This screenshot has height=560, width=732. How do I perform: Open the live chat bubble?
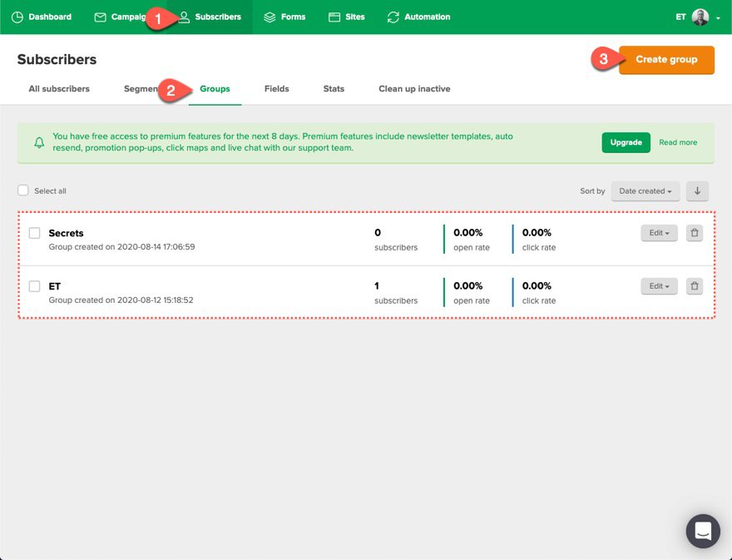click(702, 531)
